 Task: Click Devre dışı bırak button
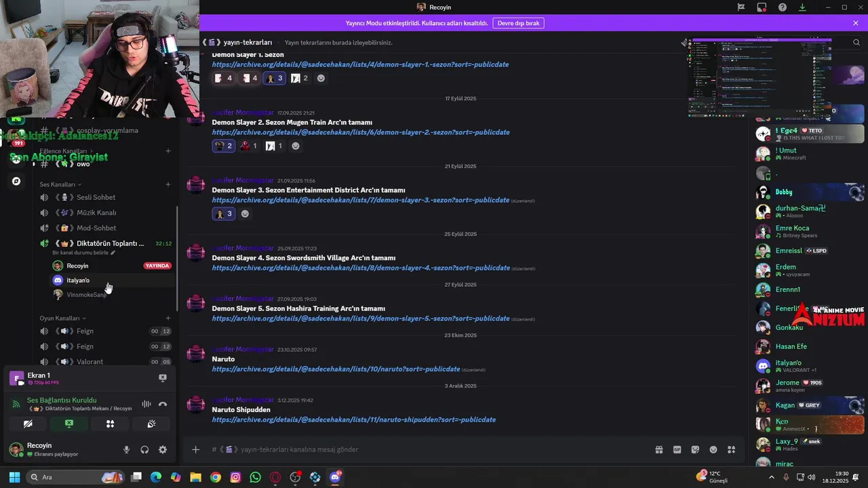[x=518, y=23]
